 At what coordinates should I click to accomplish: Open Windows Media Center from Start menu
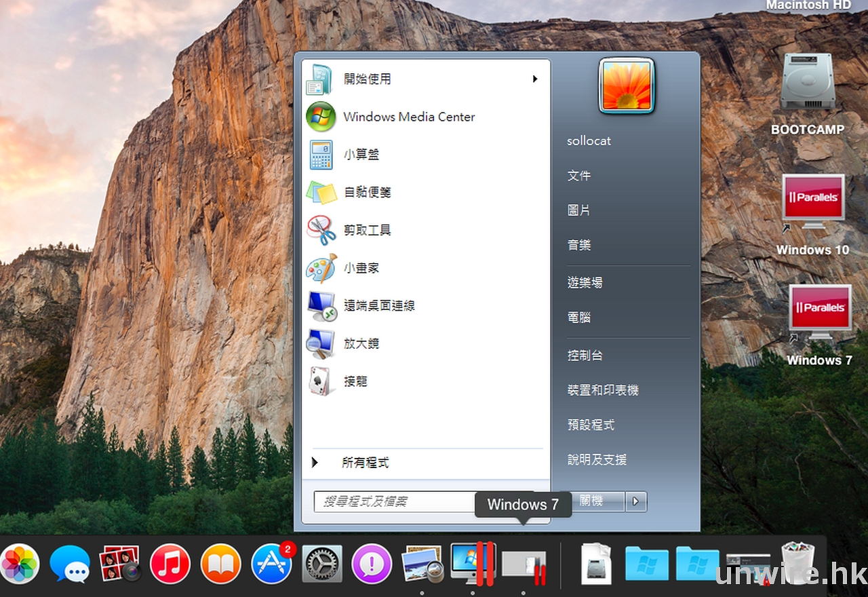pyautogui.click(x=408, y=117)
